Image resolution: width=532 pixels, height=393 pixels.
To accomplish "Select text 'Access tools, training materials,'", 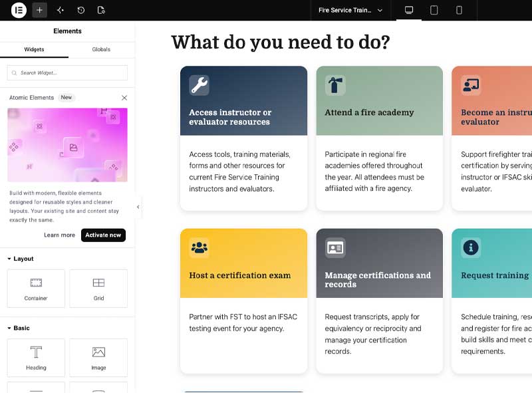I will coord(239,154).
